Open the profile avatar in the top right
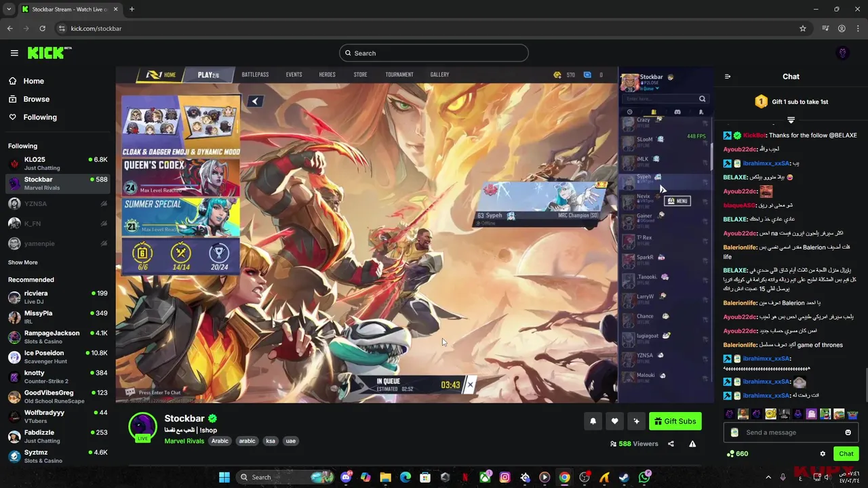868x488 pixels. tap(843, 53)
